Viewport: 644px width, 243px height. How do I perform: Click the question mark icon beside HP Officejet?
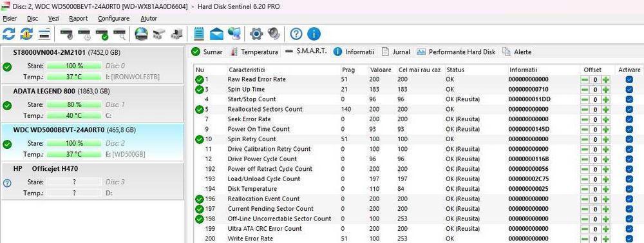click(7, 183)
